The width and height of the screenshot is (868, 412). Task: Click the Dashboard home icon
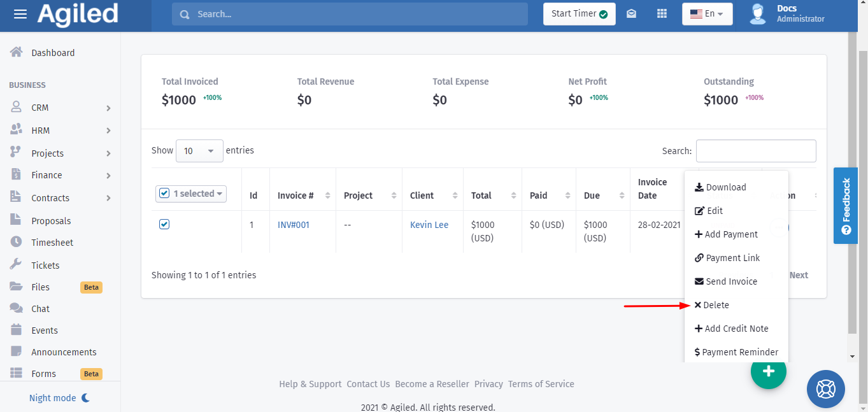tap(17, 52)
